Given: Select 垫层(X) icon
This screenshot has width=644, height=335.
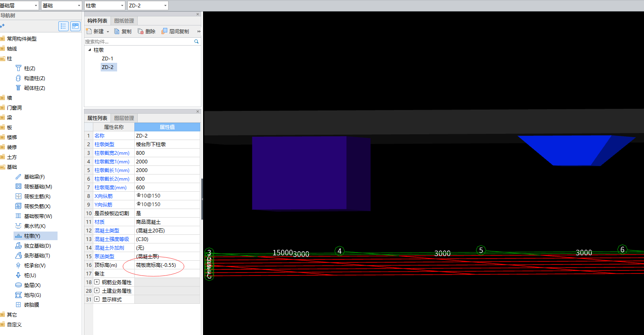Looking at the screenshot, I should tap(18, 285).
